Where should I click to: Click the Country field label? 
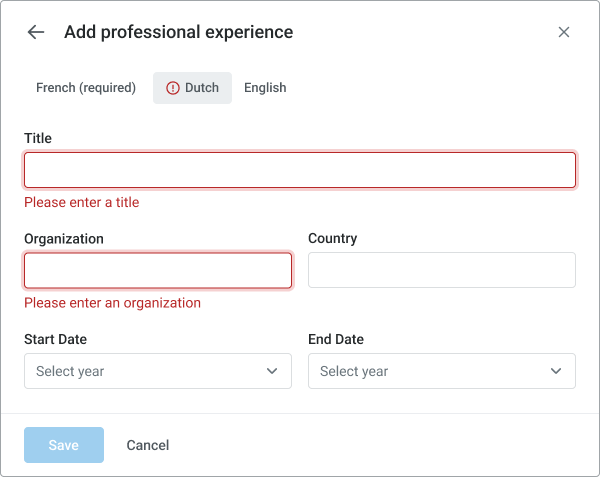pyautogui.click(x=333, y=239)
